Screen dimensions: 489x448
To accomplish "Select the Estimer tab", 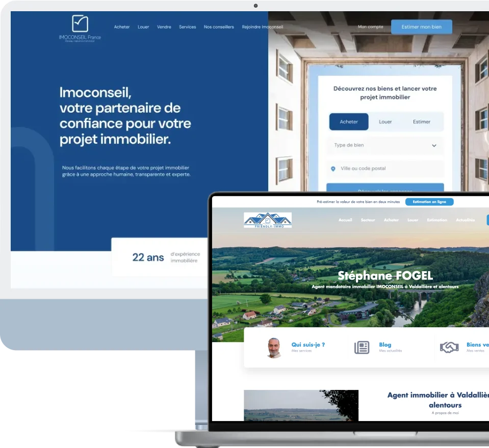I will click(422, 122).
